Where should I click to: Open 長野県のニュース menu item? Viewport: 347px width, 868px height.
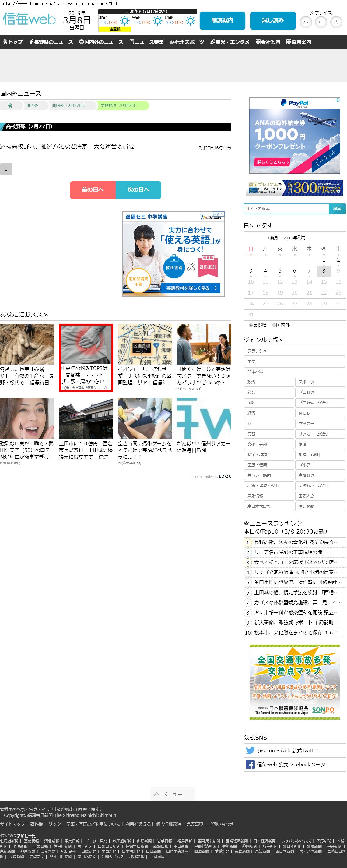click(51, 42)
